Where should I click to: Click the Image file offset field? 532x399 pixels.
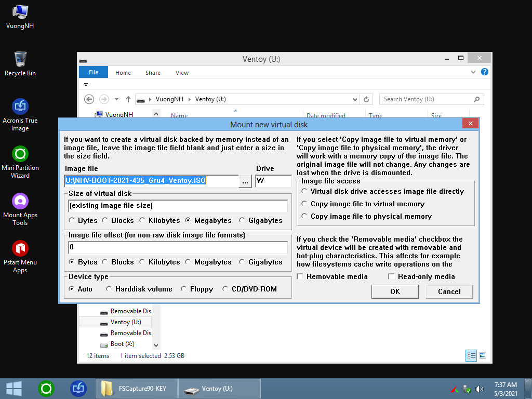pos(178,247)
